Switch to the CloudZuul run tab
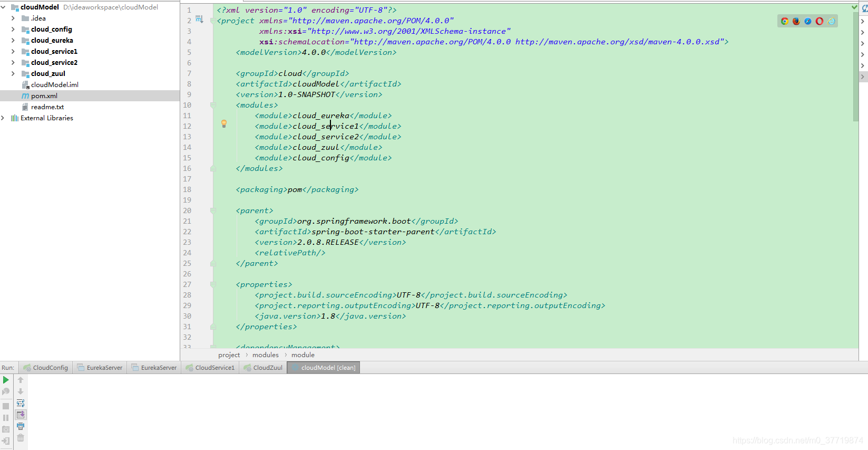This screenshot has width=868, height=450. point(263,368)
